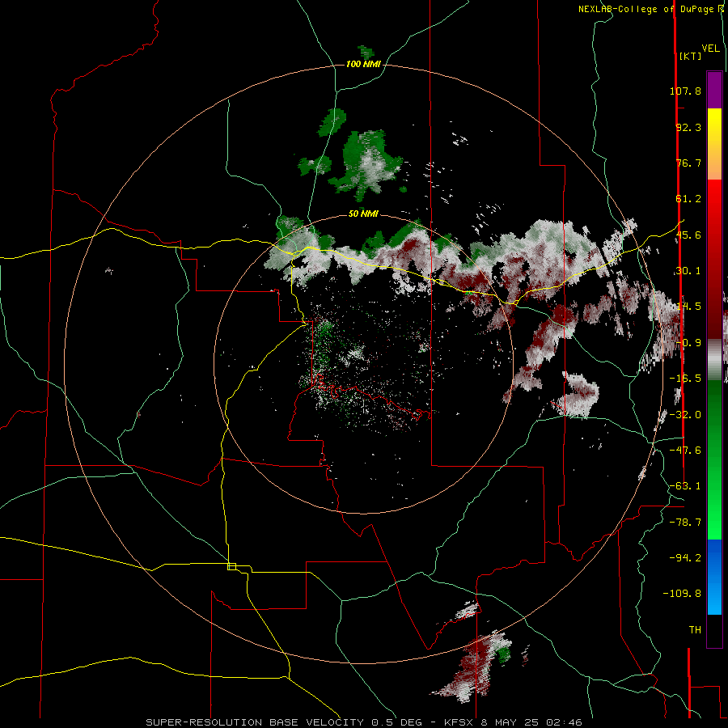
Task: Click the 92.3 velocity scale value
Action: coord(688,127)
